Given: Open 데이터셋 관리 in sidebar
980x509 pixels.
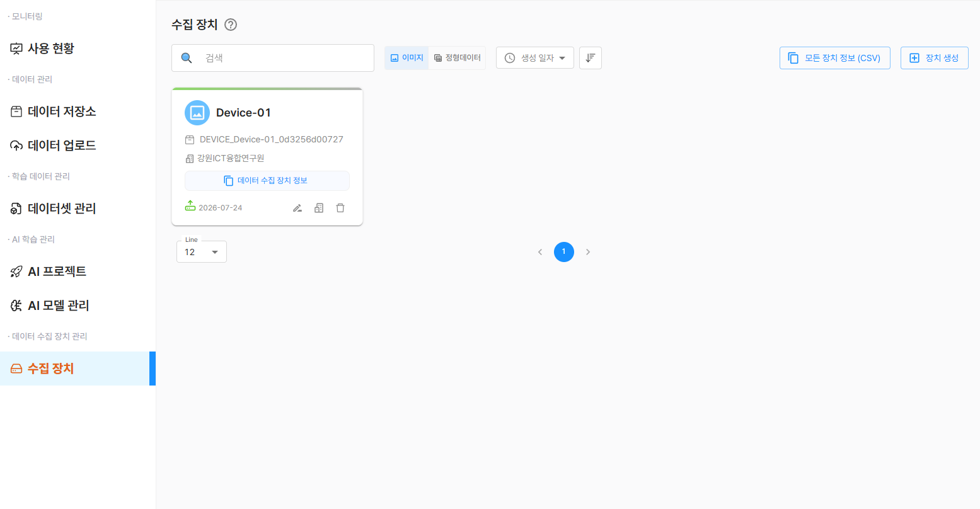Looking at the screenshot, I should coord(53,209).
